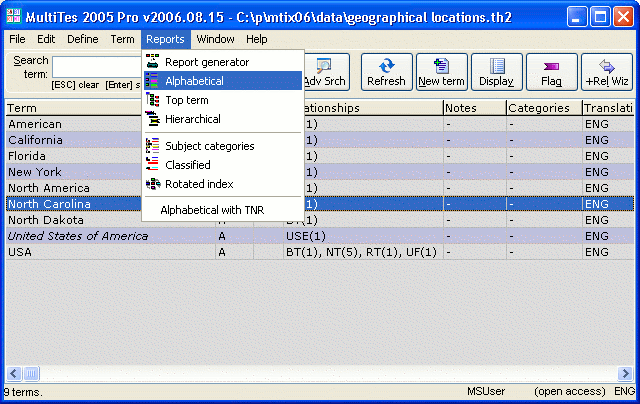Image resolution: width=640 pixels, height=404 pixels.
Task: Open the Term menu
Action: (x=122, y=39)
